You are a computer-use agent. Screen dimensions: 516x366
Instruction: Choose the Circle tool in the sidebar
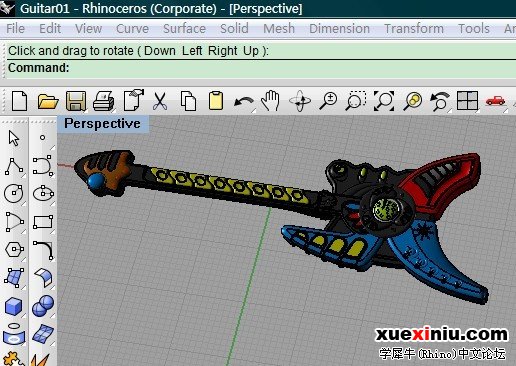[14, 193]
